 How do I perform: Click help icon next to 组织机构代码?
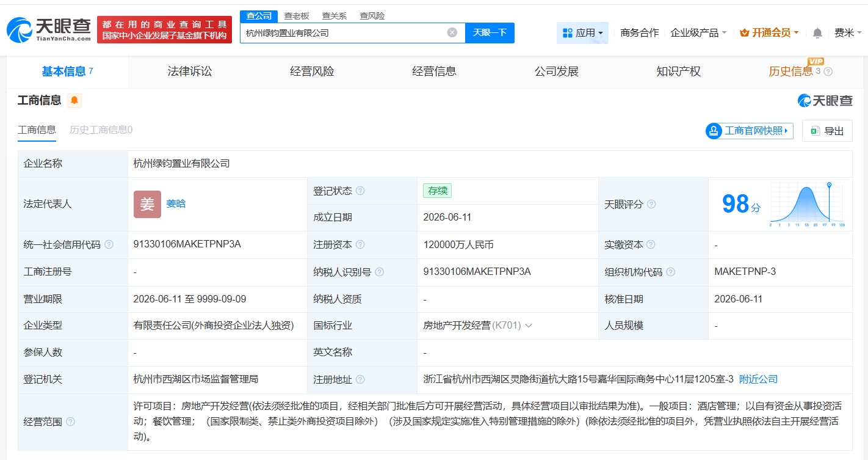(670, 272)
